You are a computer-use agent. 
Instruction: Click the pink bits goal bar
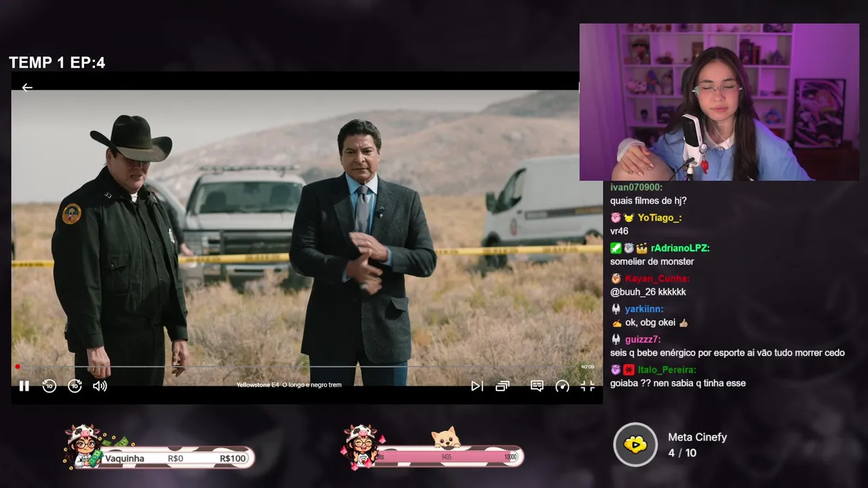coord(446,457)
